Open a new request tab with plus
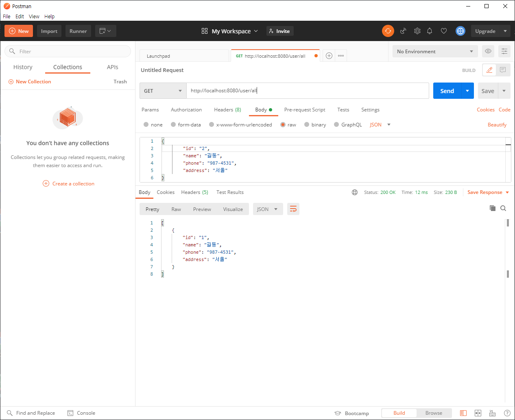 point(329,56)
